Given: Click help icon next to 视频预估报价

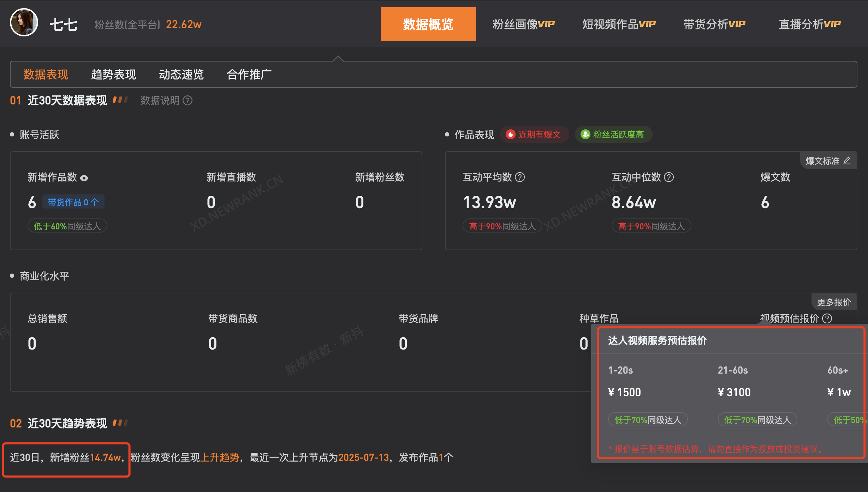Looking at the screenshot, I should [x=827, y=318].
